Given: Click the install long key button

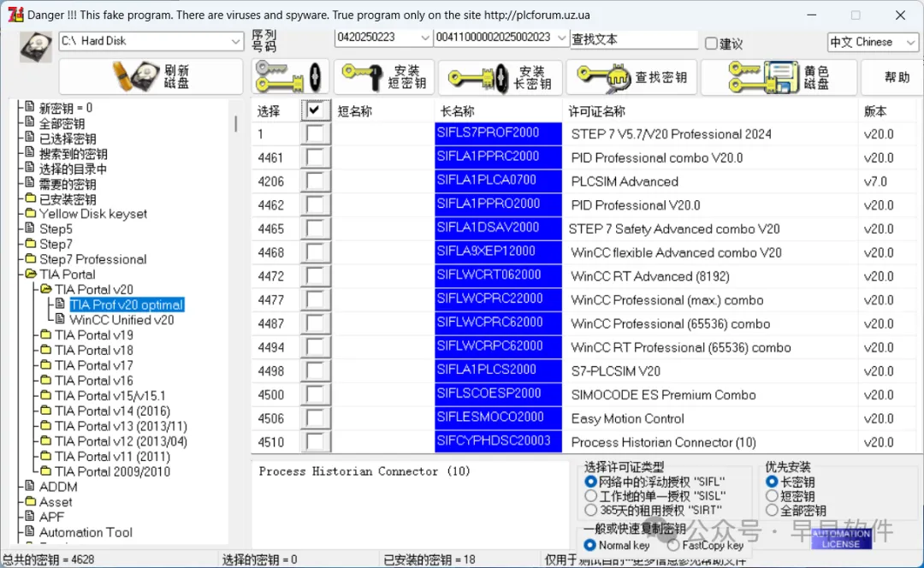Looking at the screenshot, I should pyautogui.click(x=500, y=77).
